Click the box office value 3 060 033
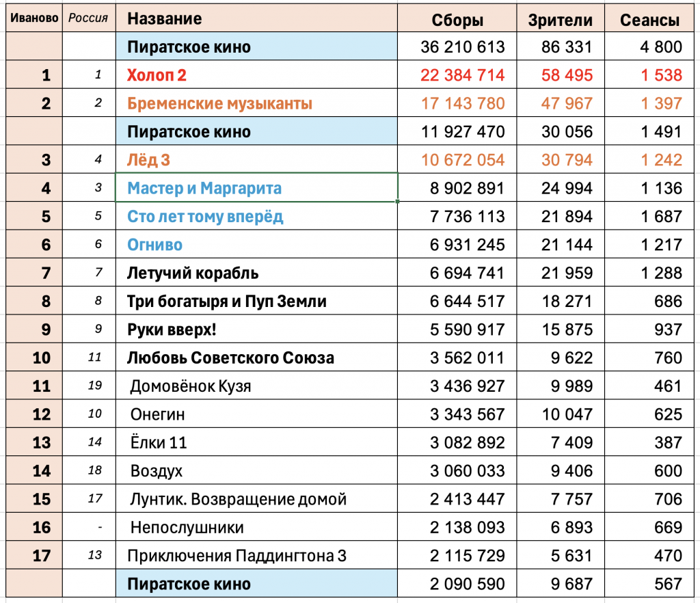This screenshot has height=603, width=700. click(467, 471)
